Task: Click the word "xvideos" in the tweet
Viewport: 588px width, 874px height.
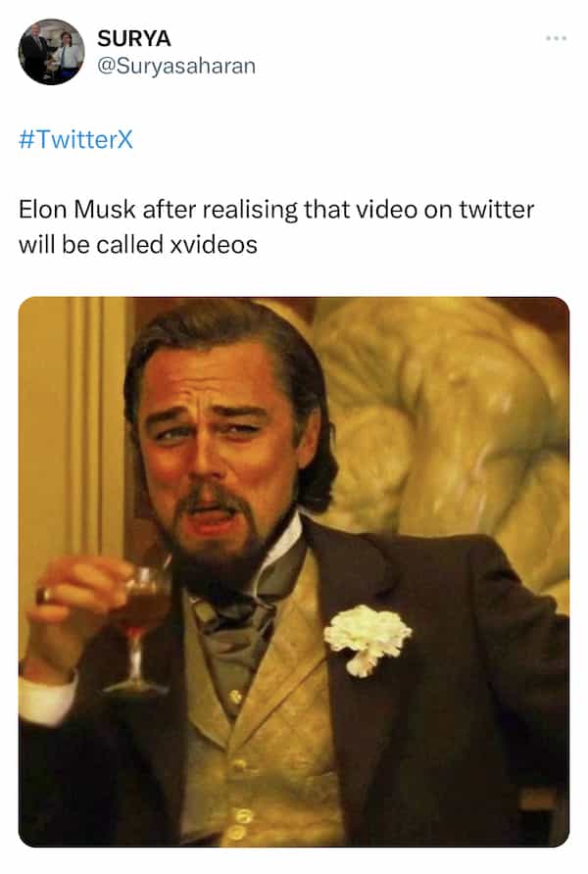Action: pyautogui.click(x=214, y=245)
